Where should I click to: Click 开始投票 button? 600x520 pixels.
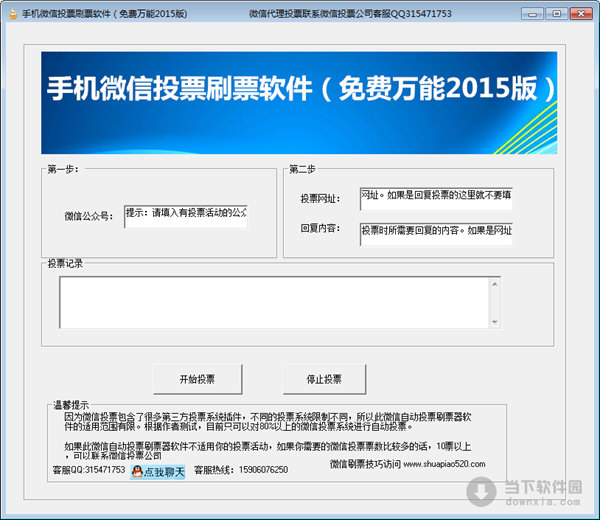[198, 379]
